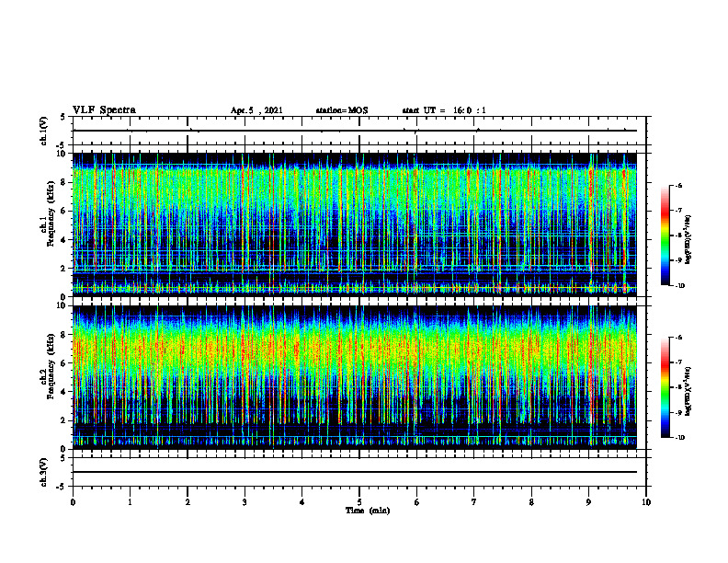Select the ch.1 "Frequency (kHz)" axis label

point(50,213)
